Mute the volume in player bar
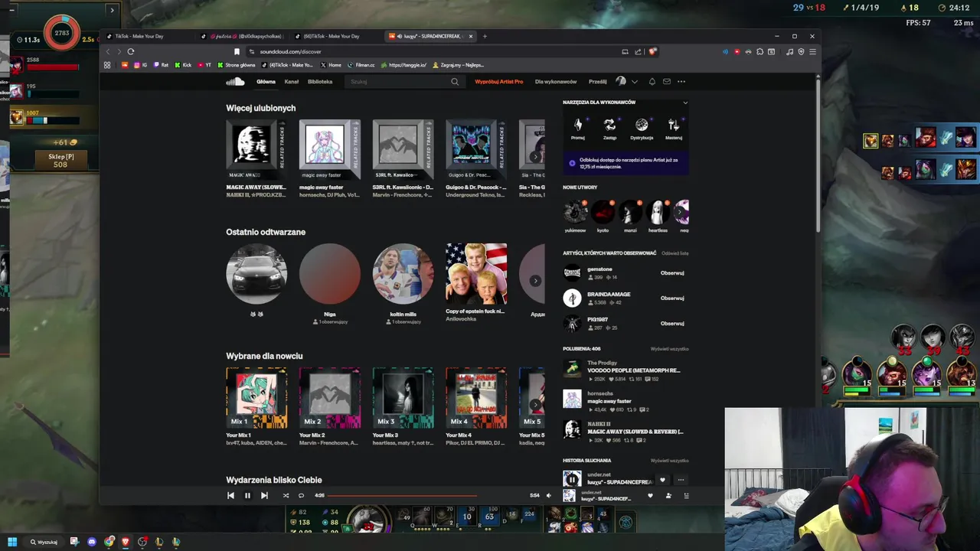The height and width of the screenshot is (551, 980). point(548,495)
